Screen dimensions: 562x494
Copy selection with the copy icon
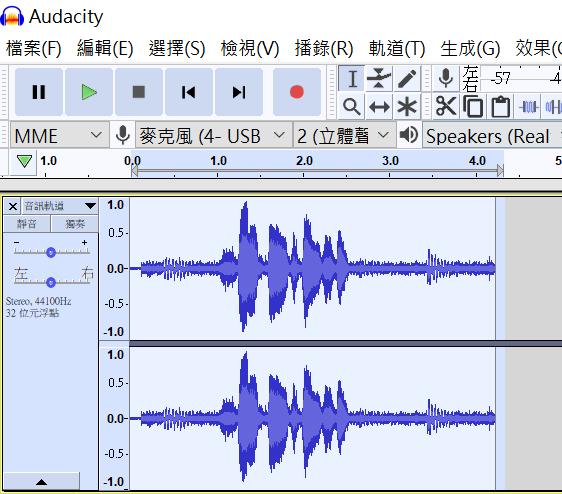[x=473, y=106]
